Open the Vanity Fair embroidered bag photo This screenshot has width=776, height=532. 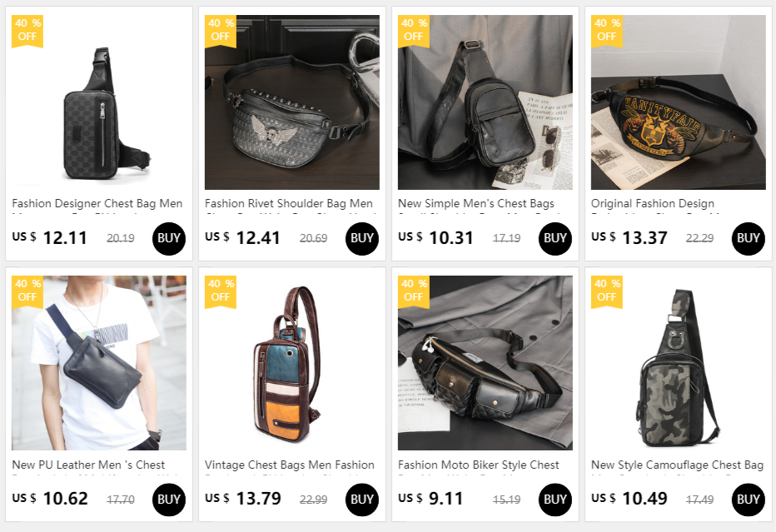coord(678,102)
